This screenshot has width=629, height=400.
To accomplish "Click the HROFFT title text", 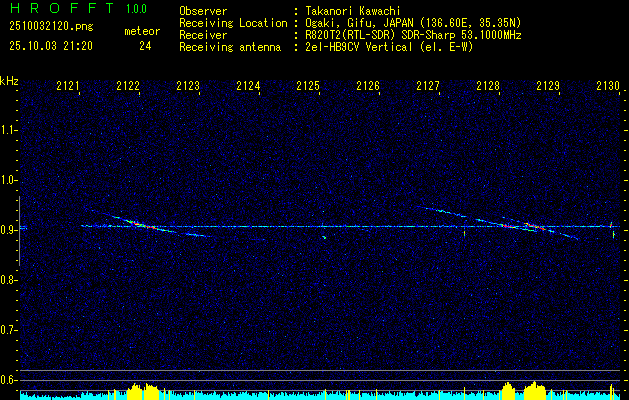I will (x=62, y=8).
